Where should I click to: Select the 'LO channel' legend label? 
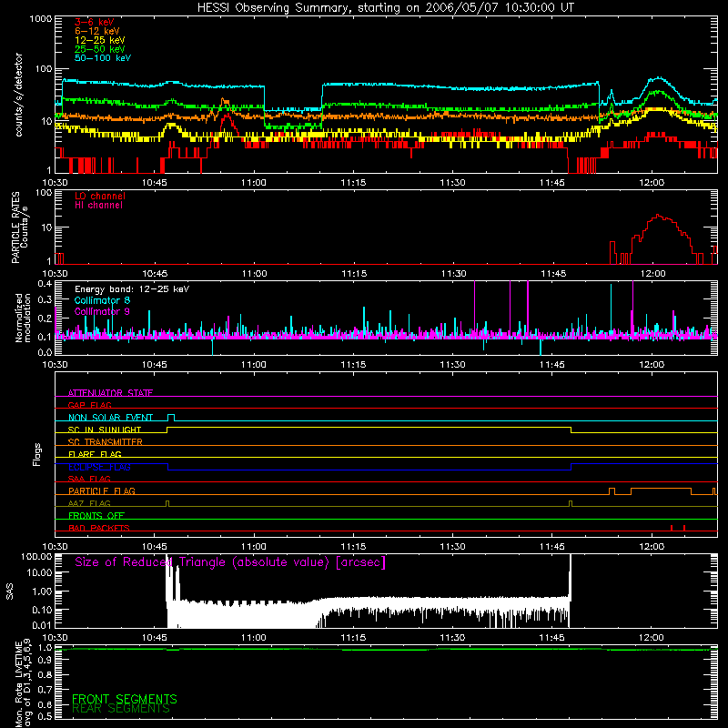coord(100,196)
